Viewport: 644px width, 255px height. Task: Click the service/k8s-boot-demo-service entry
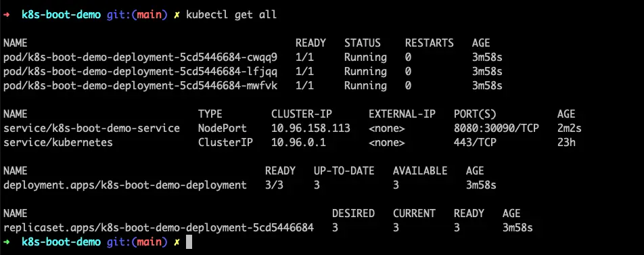point(91,129)
